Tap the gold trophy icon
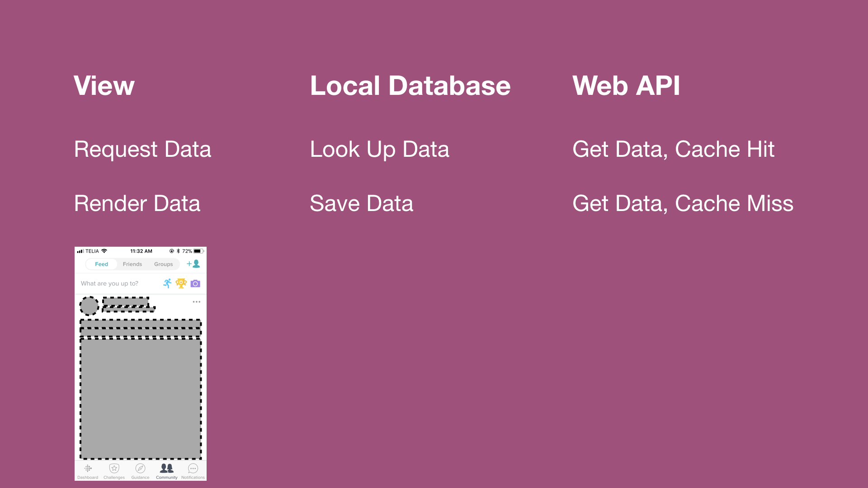 click(181, 283)
